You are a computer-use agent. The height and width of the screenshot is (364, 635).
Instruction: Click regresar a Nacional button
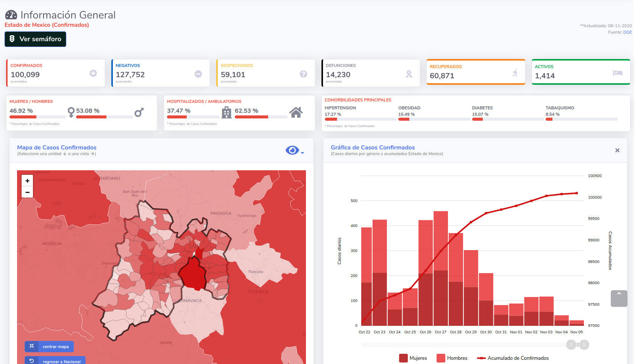point(55,360)
